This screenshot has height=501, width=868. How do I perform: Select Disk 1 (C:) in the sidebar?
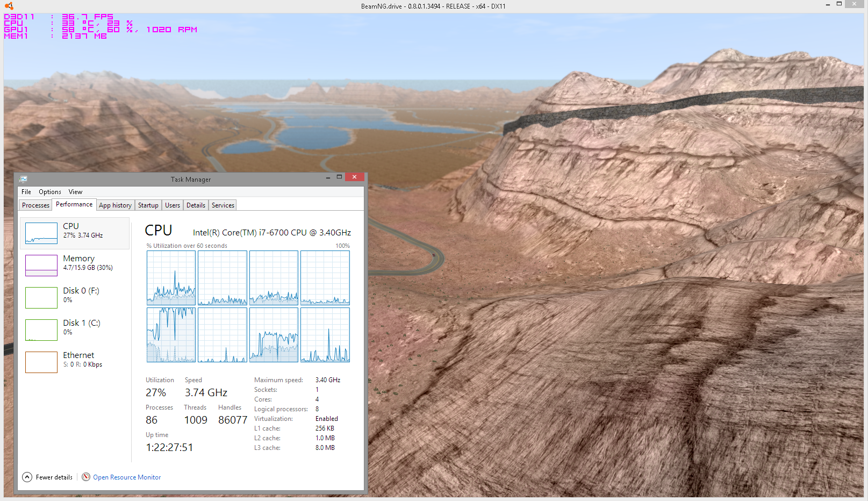pos(75,330)
